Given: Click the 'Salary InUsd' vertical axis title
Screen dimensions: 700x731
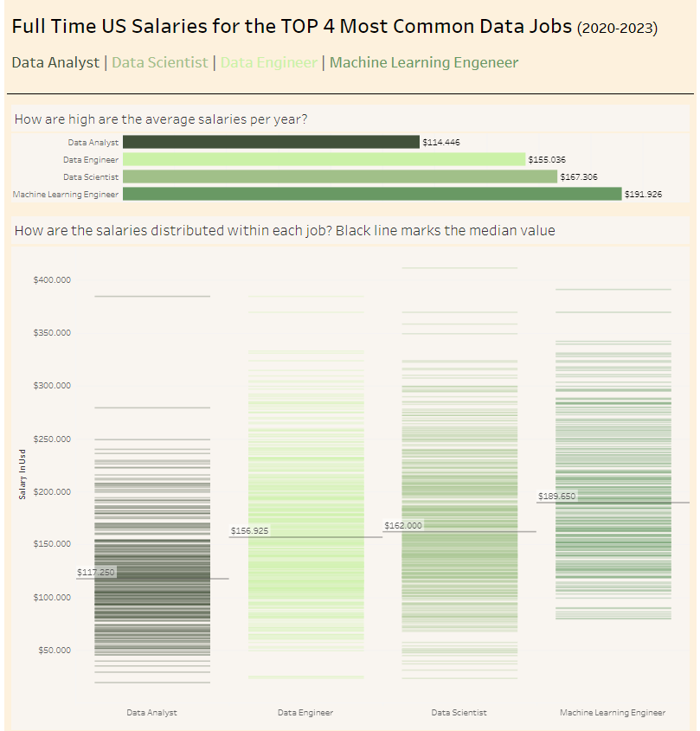Looking at the screenshot, I should pos(22,477).
